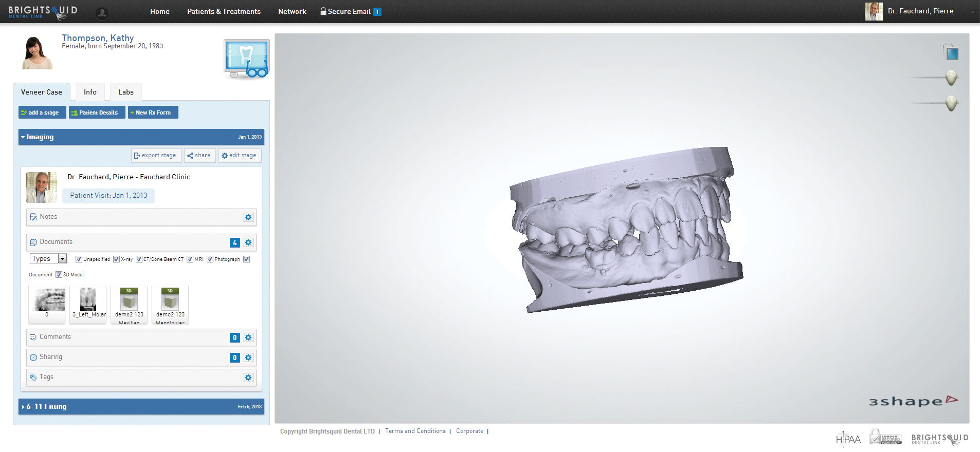Switch to the Labs tab
Viewport: 980px width, 452px height.
point(125,92)
